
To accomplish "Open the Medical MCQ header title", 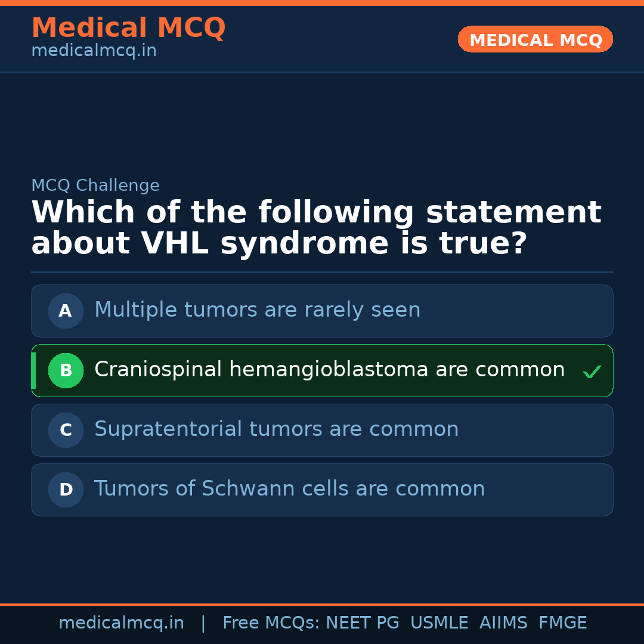I will [x=128, y=28].
